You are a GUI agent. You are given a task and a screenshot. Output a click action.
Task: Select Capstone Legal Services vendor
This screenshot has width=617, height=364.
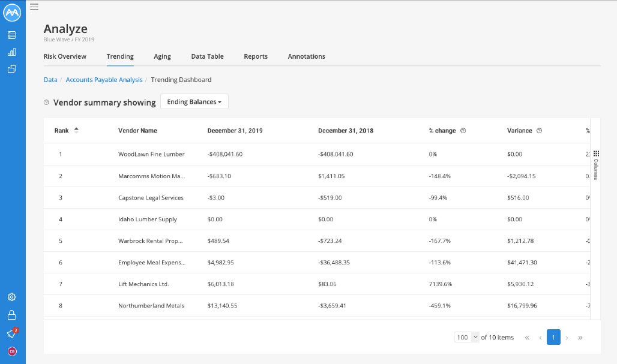(x=151, y=198)
